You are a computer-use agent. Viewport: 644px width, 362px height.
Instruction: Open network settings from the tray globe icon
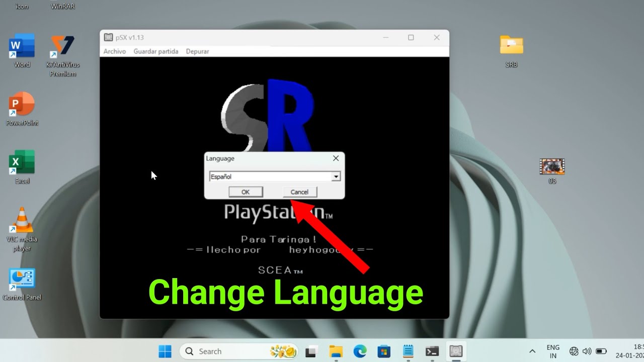[574, 351]
